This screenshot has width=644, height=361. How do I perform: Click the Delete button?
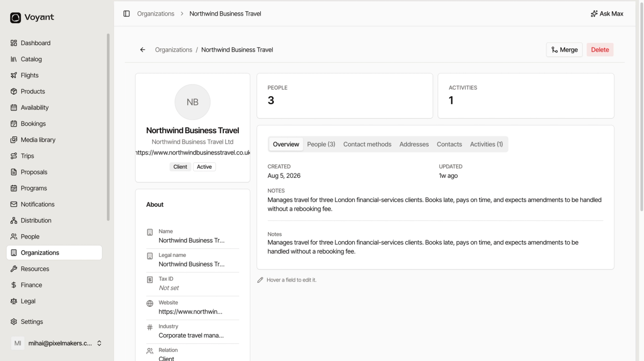(600, 50)
